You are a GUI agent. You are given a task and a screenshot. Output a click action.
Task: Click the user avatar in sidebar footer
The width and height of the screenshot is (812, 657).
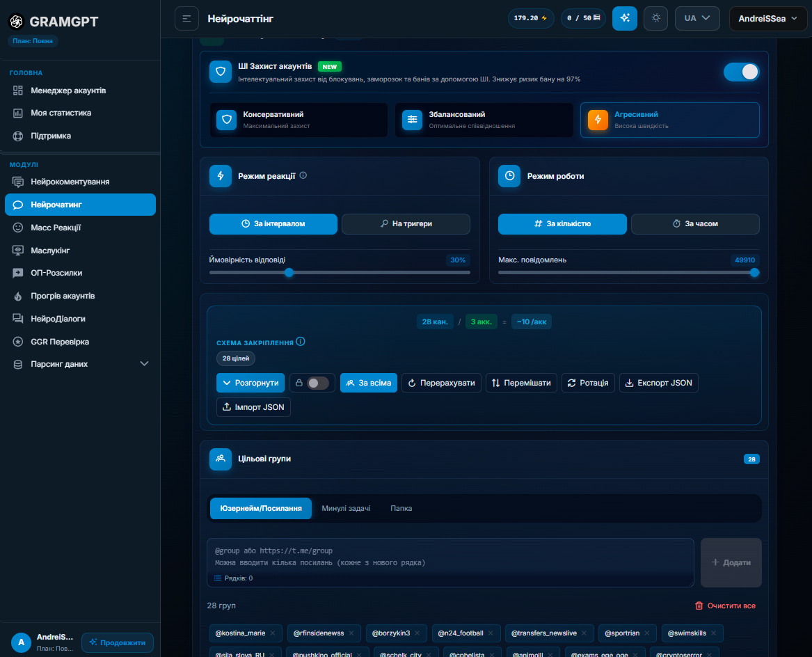tap(22, 642)
